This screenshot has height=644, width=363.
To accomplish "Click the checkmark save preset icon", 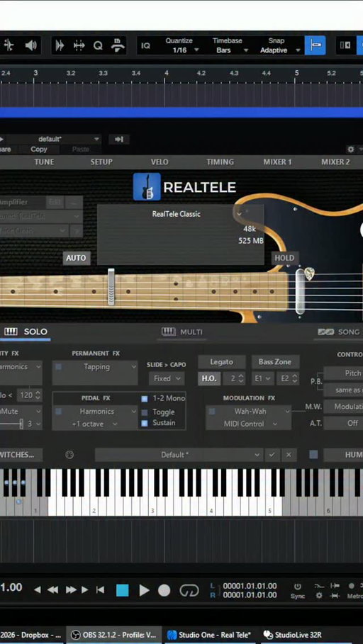I will tap(272, 455).
